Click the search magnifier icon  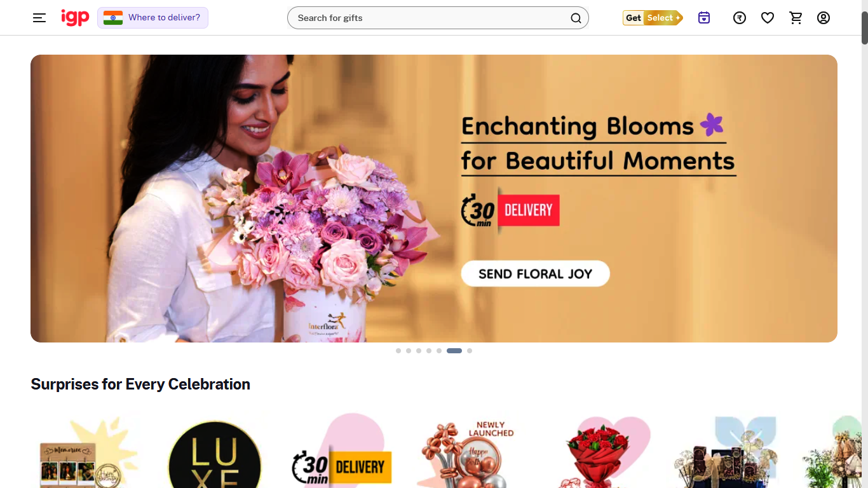pyautogui.click(x=576, y=18)
